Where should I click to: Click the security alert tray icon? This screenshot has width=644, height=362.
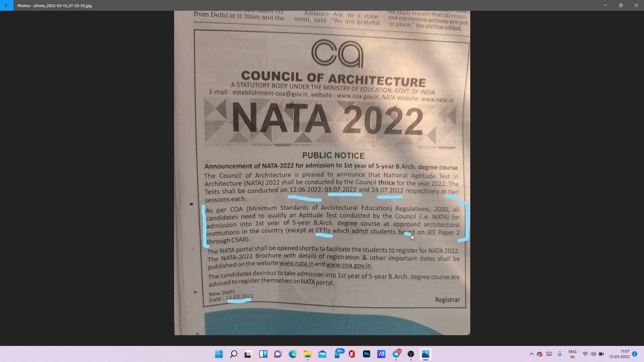click(540, 354)
